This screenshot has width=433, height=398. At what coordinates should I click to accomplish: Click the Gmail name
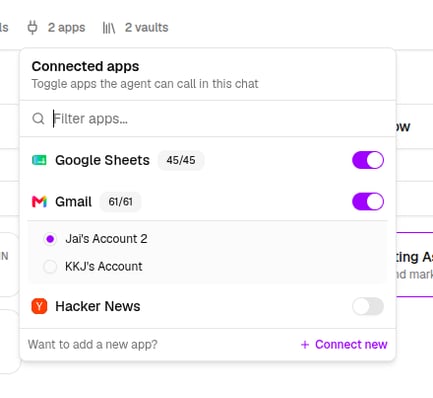tap(73, 202)
